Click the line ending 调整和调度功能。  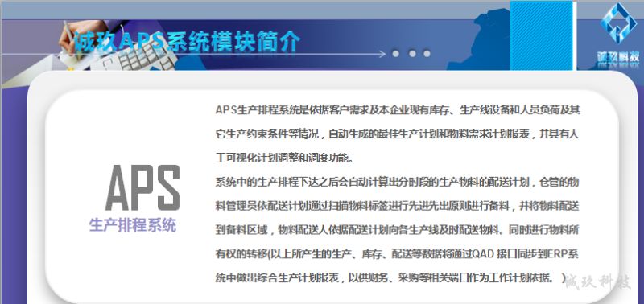(x=284, y=158)
